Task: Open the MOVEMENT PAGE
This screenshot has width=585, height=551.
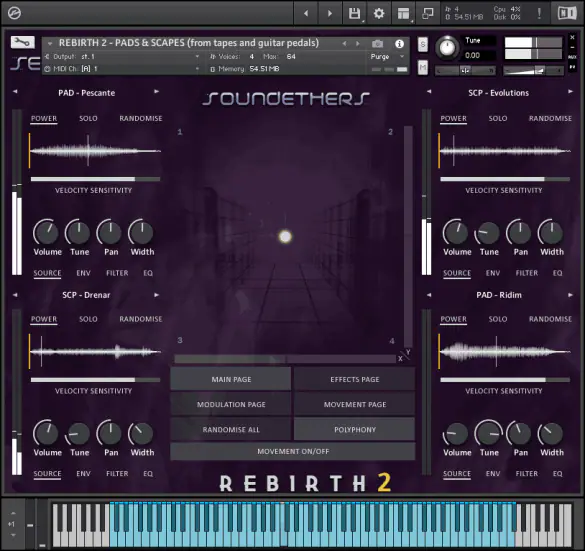Action: (354, 404)
